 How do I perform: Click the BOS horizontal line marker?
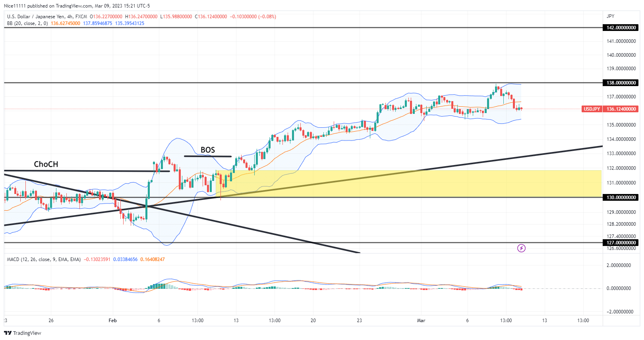208,156
